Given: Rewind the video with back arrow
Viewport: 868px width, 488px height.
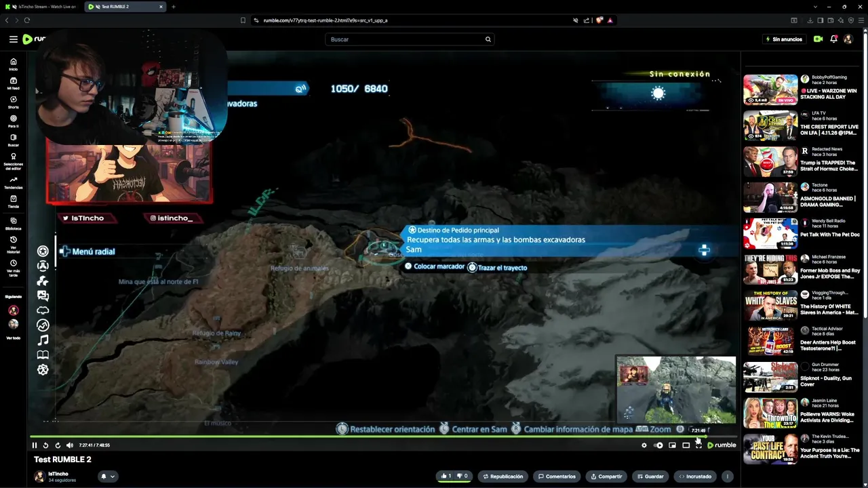Looking at the screenshot, I should pyautogui.click(x=45, y=445).
